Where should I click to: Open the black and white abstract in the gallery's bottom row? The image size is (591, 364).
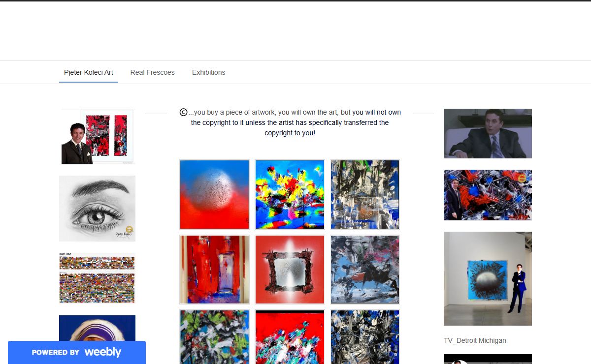(x=365, y=337)
